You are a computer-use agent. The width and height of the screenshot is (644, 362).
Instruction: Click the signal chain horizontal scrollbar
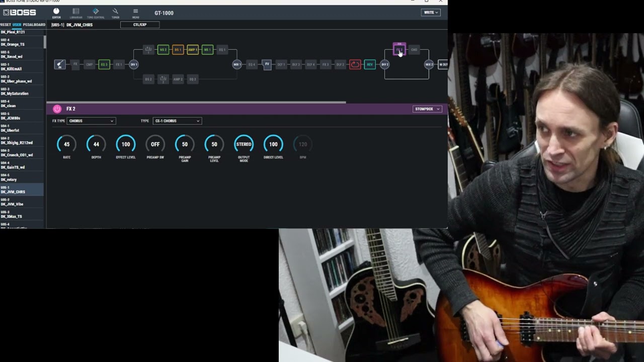point(196,102)
